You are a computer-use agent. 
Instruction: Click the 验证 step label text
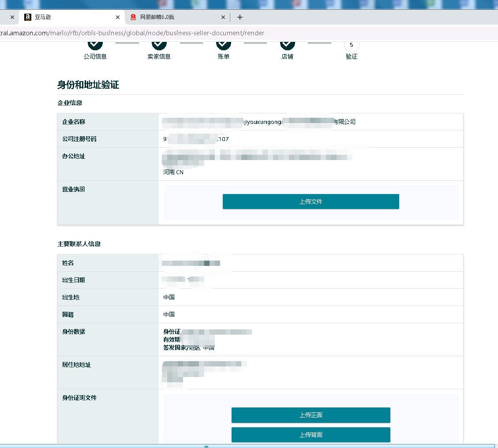pos(352,56)
